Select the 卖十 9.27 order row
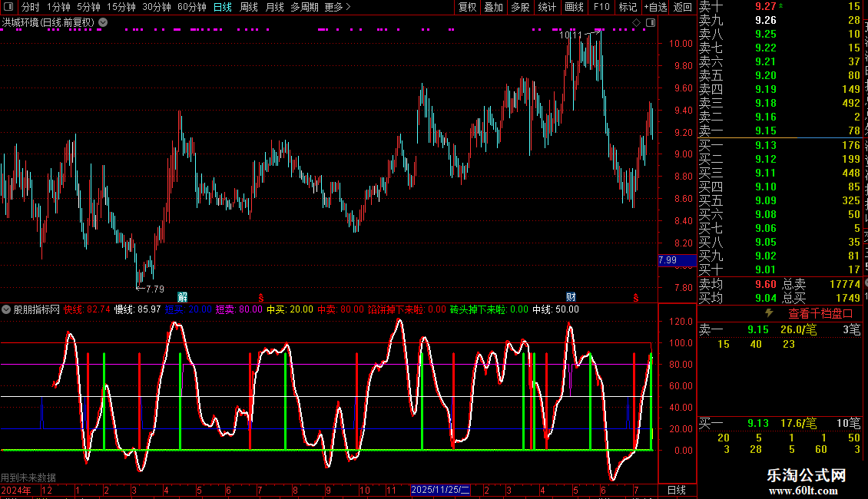 coord(780,6)
